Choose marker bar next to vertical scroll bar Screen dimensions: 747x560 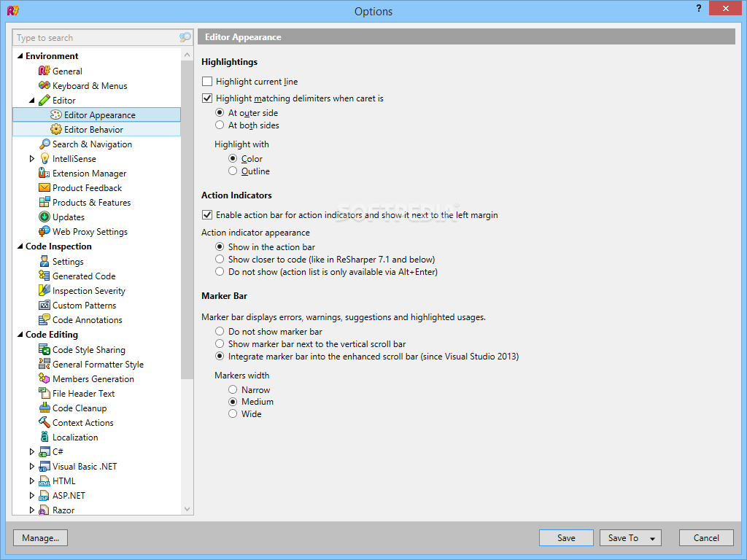(x=220, y=344)
